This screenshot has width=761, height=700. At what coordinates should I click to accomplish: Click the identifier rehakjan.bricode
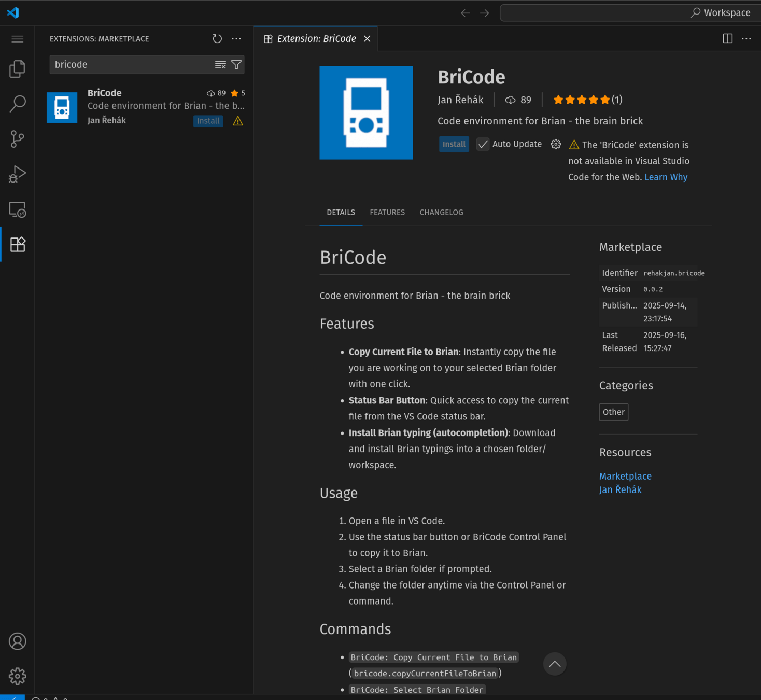674,273
